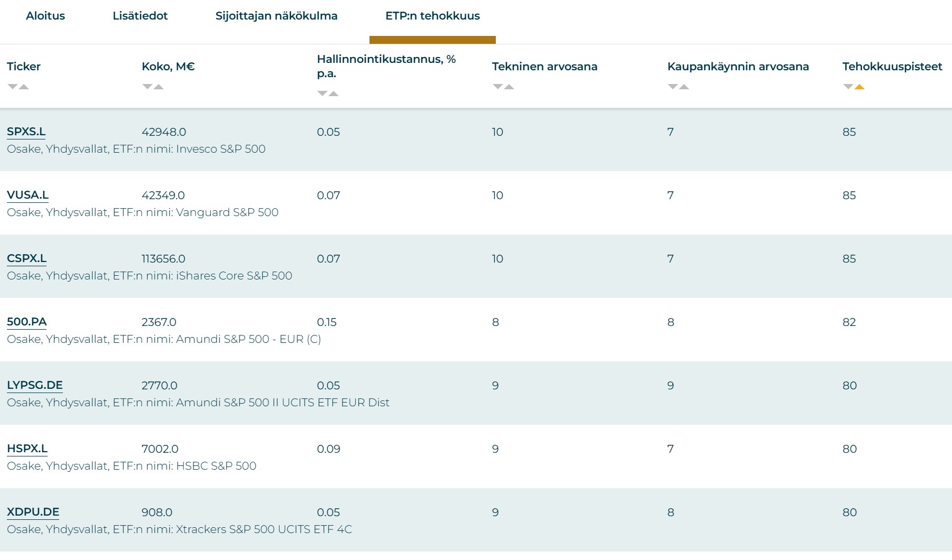952x560 pixels.
Task: Open the Lisätiedot tab
Action: point(140,16)
